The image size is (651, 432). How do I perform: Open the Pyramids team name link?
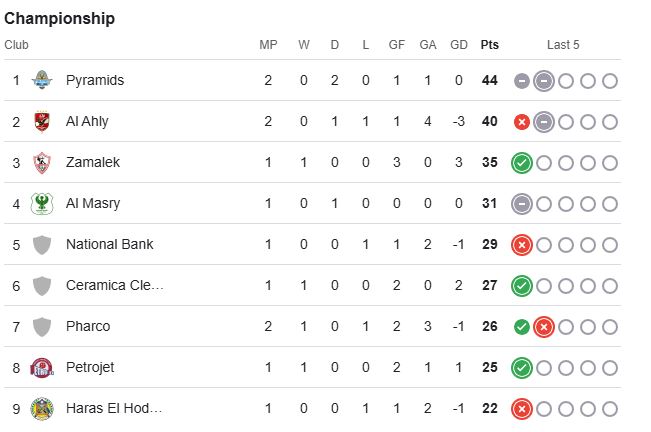(x=95, y=80)
